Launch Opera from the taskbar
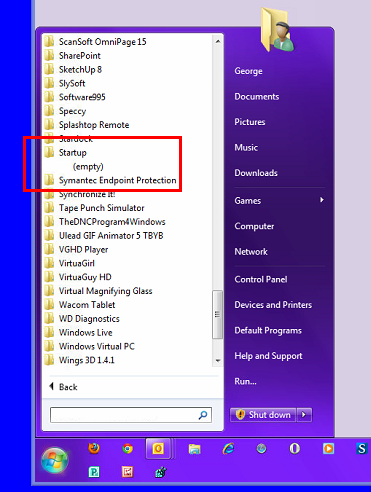Screen dimensions: 371x492 point(295,449)
